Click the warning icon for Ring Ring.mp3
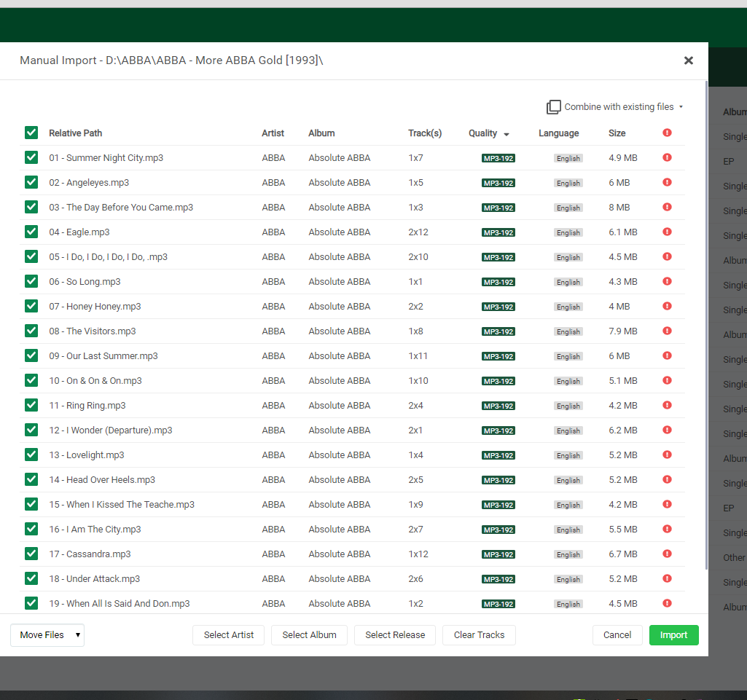Viewport: 747px width, 700px height. click(667, 405)
